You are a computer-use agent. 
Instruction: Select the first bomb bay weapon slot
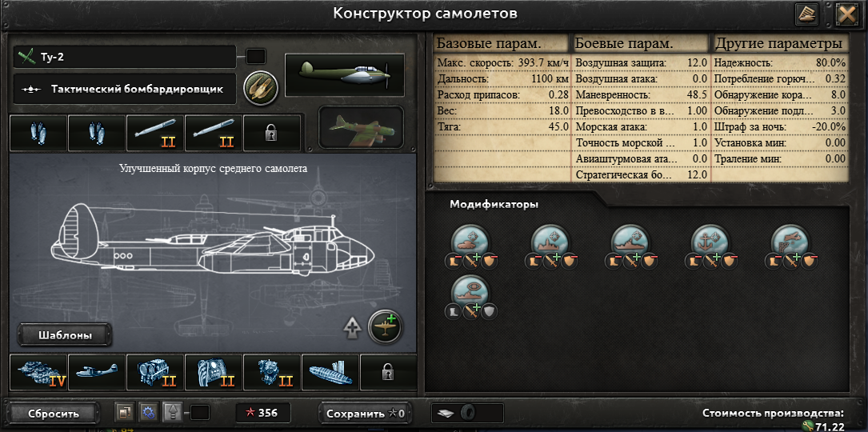coord(38,134)
